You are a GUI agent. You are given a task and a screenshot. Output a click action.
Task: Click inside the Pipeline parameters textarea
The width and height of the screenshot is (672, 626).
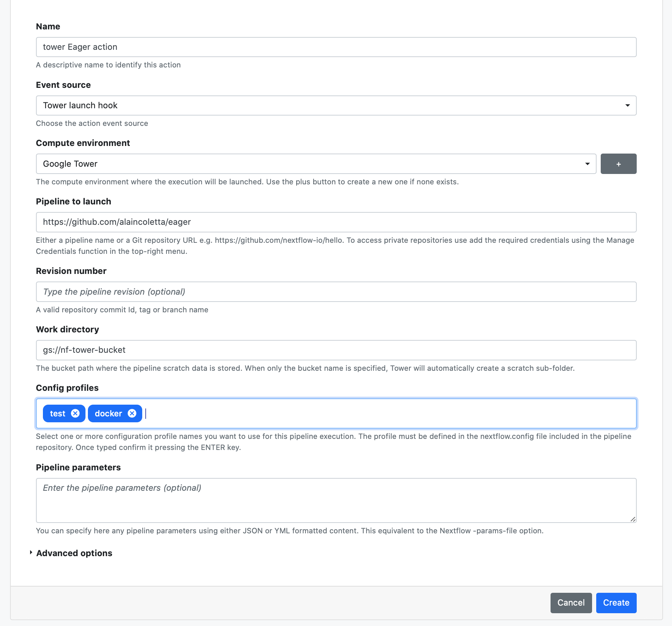tap(336, 500)
